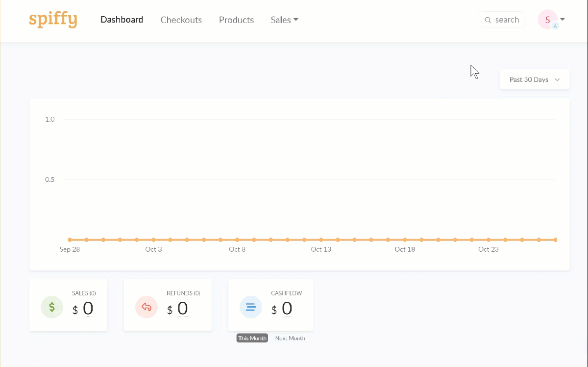Select the This Month cashflow toggle
Screen dimensions: 588x367
pyautogui.click(x=252, y=338)
